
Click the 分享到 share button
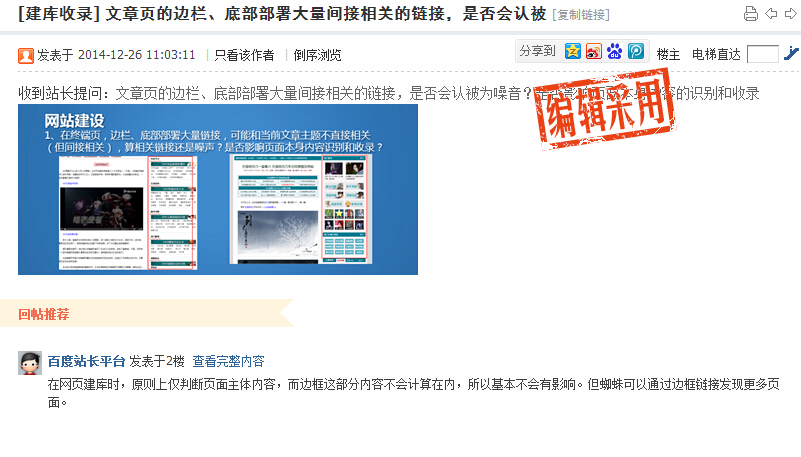coord(537,51)
